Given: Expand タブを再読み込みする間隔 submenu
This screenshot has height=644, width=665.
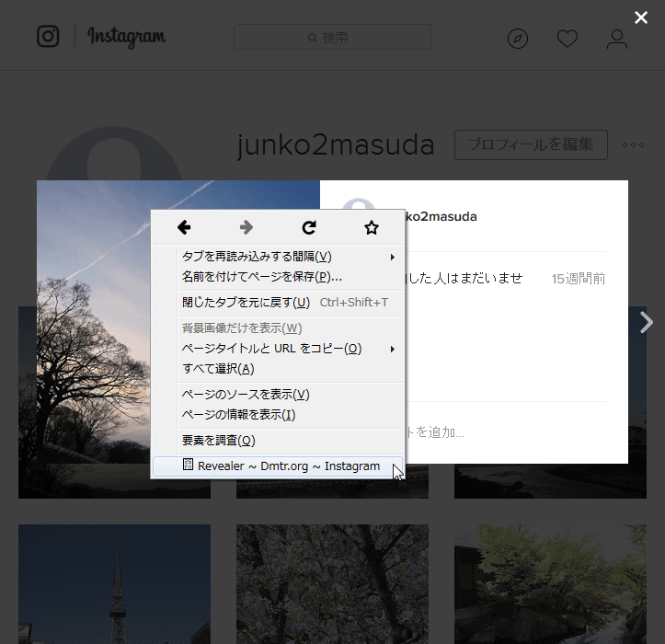Looking at the screenshot, I should pyautogui.click(x=278, y=257).
